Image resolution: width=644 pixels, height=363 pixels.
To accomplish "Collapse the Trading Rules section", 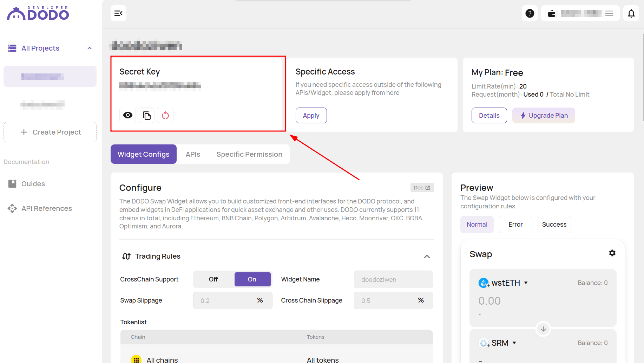I will click(427, 256).
